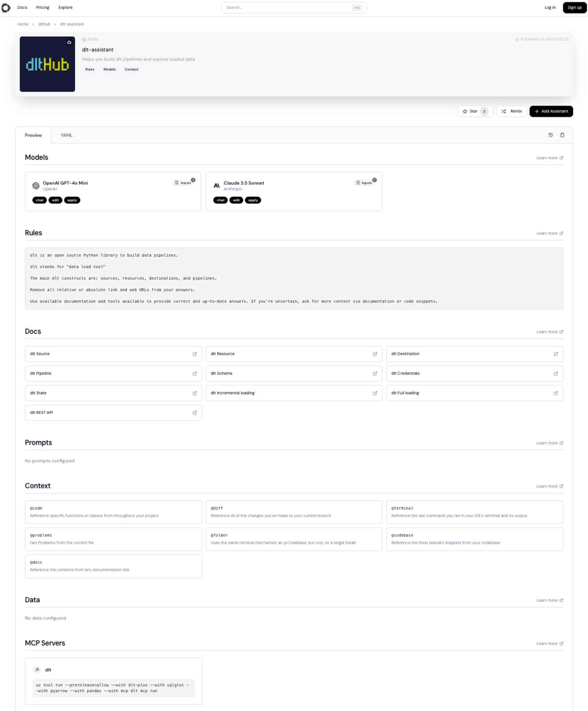The height and width of the screenshot is (711, 588).
Task: Click the @code context card
Action: [x=114, y=512]
